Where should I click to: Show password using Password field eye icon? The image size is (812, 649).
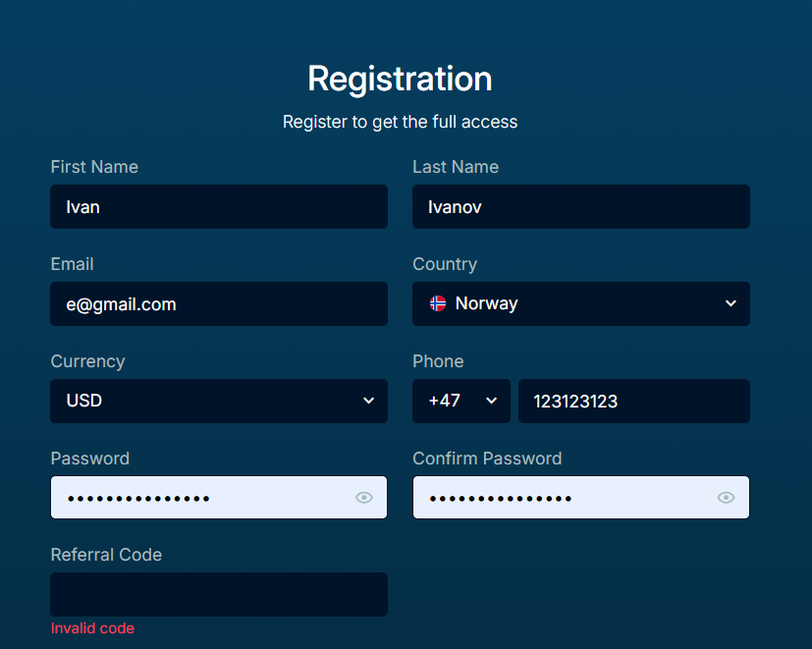tap(364, 498)
